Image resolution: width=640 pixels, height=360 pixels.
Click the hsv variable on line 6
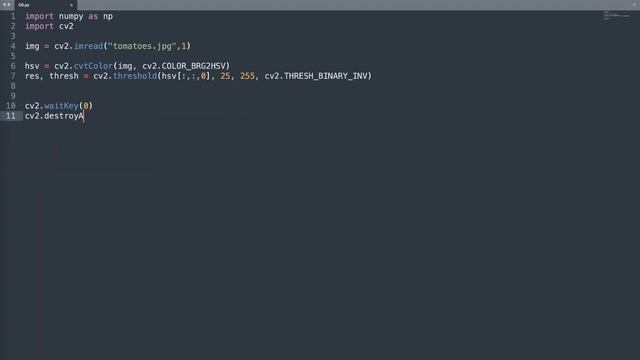pyautogui.click(x=32, y=66)
